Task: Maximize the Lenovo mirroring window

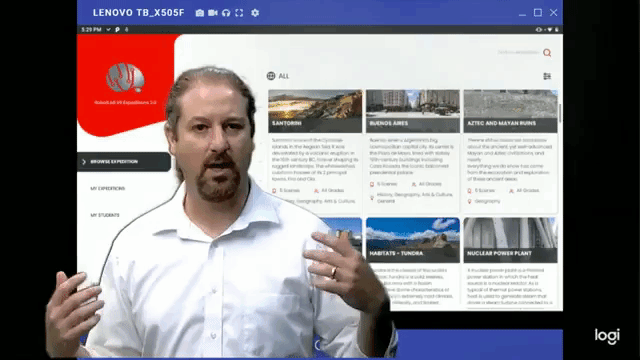Action: (538, 13)
